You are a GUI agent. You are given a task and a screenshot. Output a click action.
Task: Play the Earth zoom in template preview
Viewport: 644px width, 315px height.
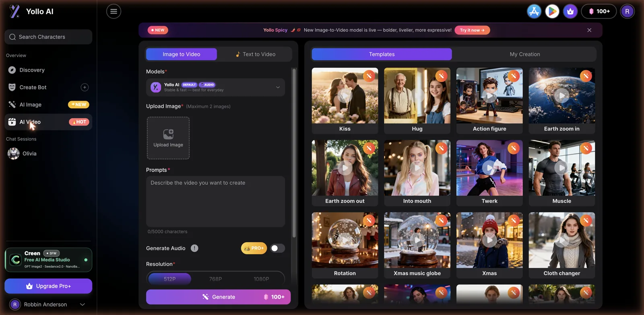(x=561, y=96)
